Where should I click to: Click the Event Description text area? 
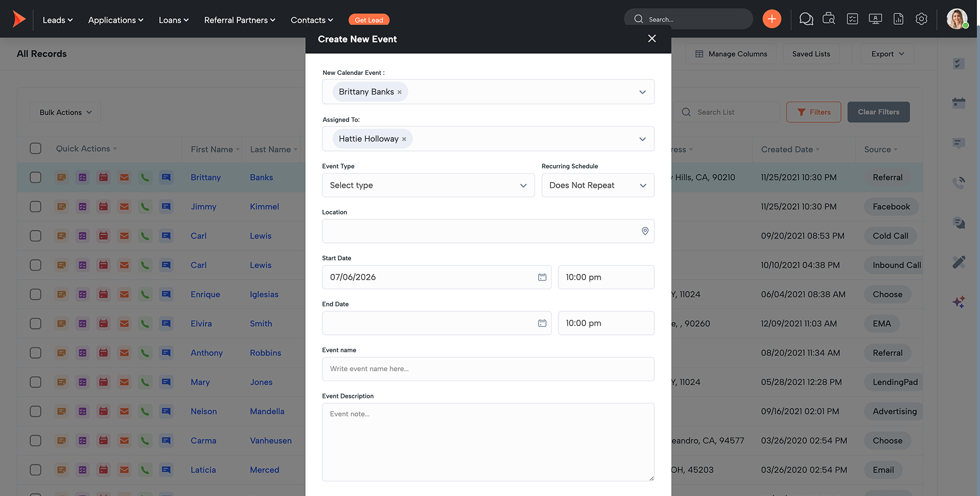[488, 442]
